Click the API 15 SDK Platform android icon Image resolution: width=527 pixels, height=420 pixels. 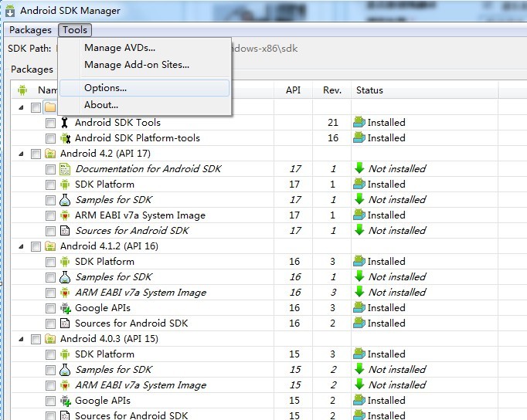65,354
